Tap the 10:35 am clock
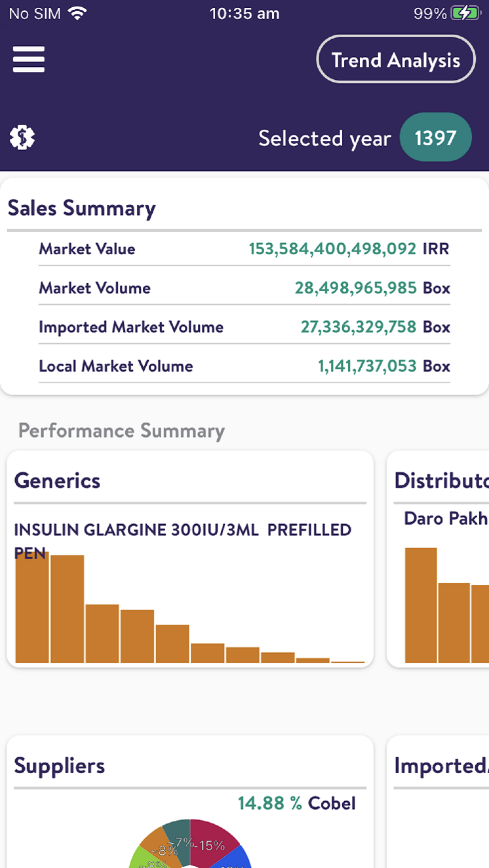Viewport: 489px width, 868px height. click(x=244, y=13)
